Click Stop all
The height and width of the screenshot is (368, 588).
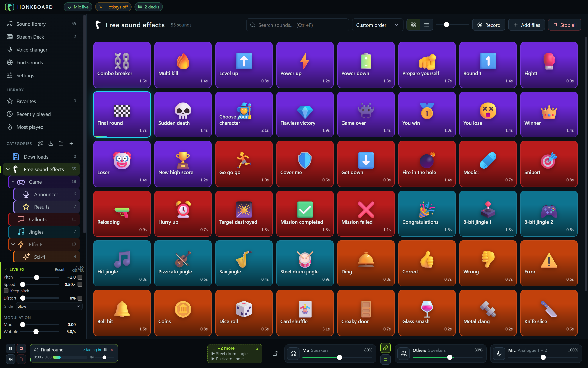(x=564, y=25)
